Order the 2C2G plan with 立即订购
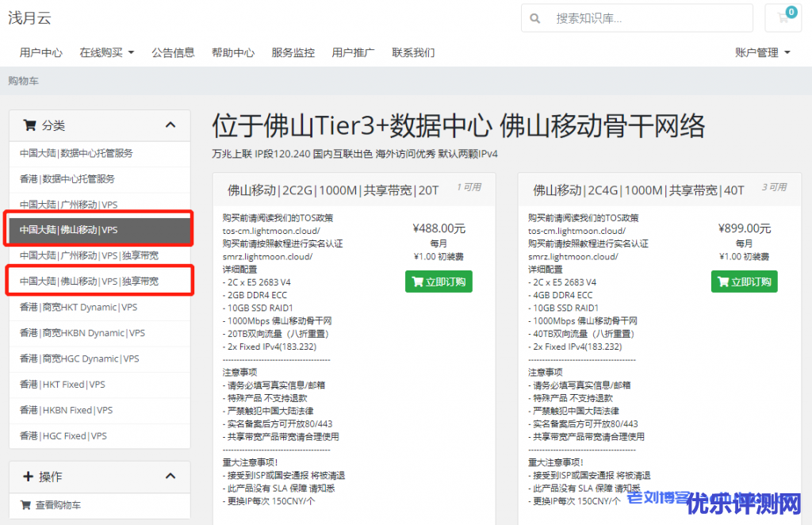812x525 pixels. tap(439, 282)
